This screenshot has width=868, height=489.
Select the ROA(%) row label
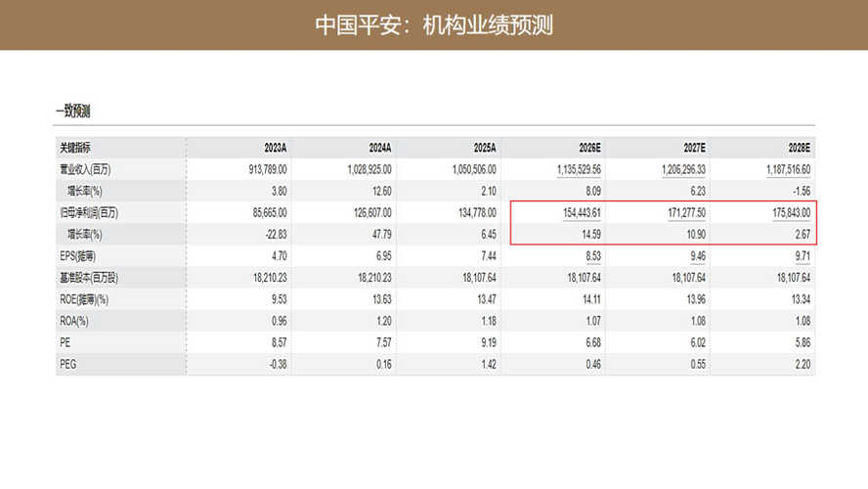[x=74, y=321]
